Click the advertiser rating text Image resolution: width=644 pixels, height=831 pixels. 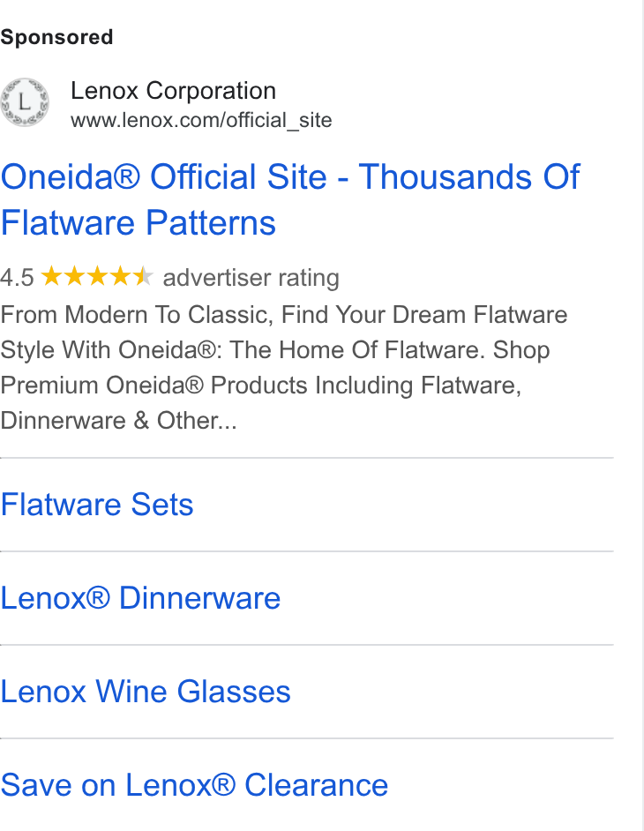click(x=251, y=278)
